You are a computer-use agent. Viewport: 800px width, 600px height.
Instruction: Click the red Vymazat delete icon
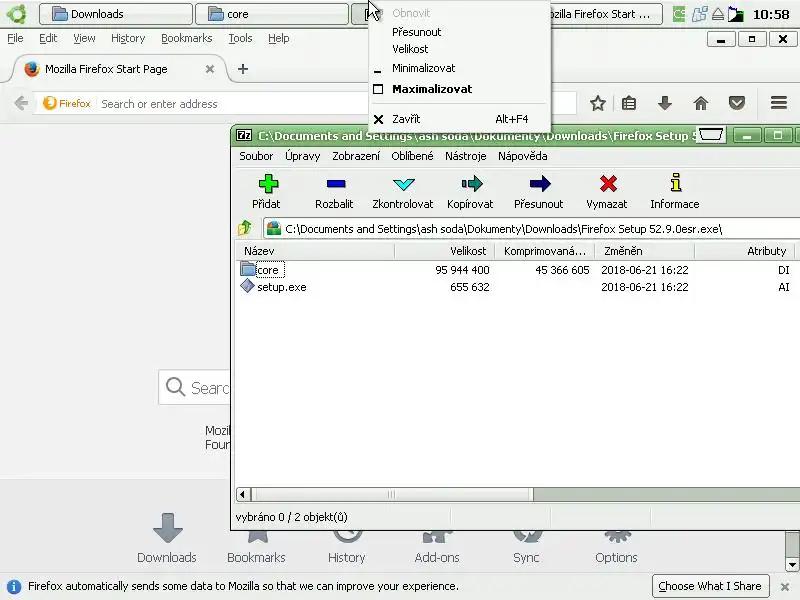[608, 184]
